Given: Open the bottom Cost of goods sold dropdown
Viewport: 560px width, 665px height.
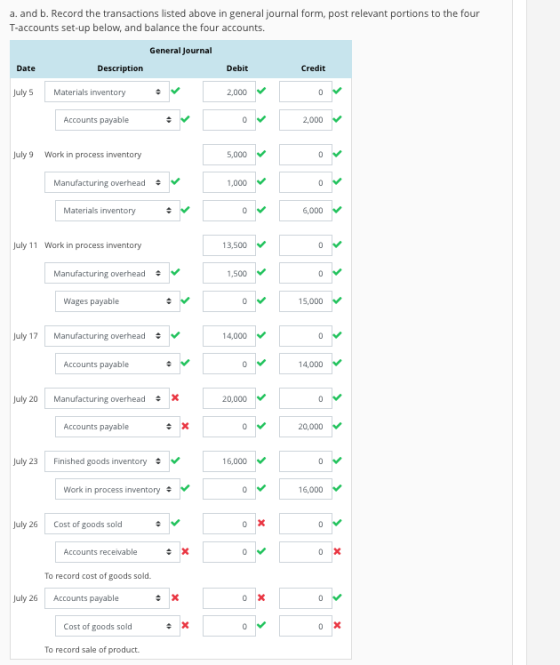Looking at the screenshot, I should click(x=118, y=626).
